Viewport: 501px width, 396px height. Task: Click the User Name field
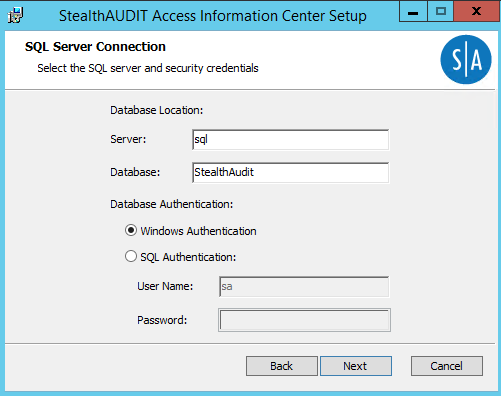tap(304, 287)
